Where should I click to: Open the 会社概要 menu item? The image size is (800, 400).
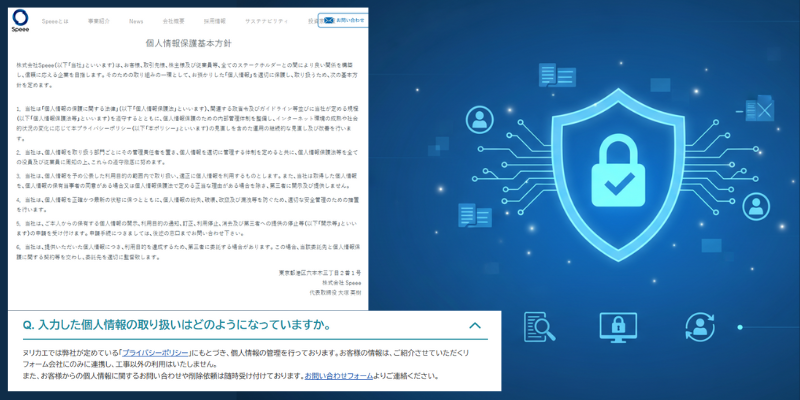[x=173, y=21]
